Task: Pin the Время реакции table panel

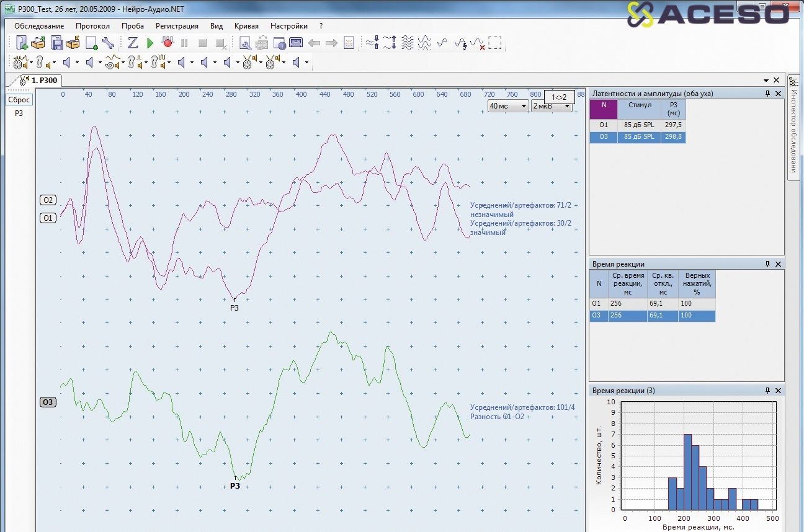Action: (x=767, y=264)
